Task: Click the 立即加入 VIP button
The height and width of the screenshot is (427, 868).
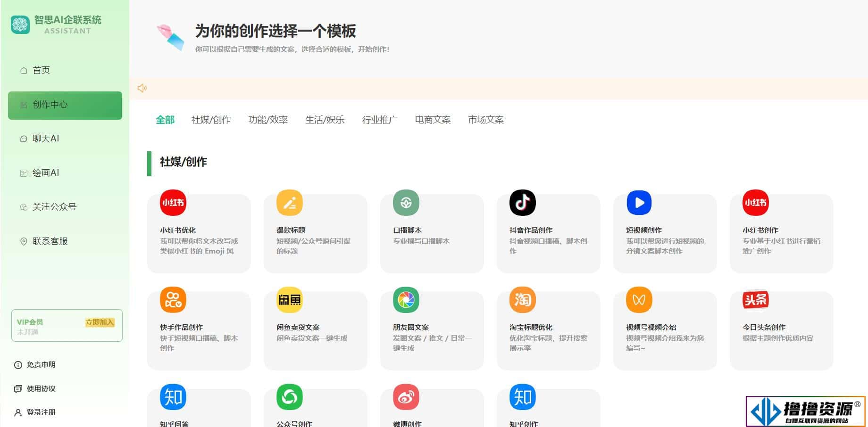Action: tap(100, 322)
